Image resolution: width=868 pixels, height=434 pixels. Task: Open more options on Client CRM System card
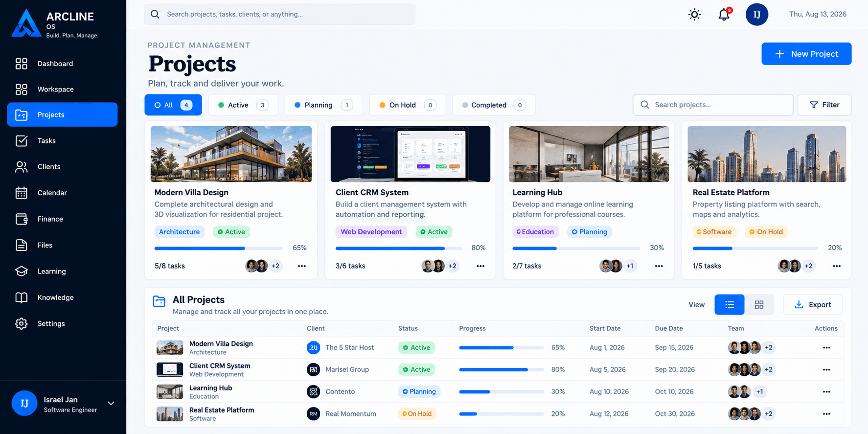click(480, 266)
